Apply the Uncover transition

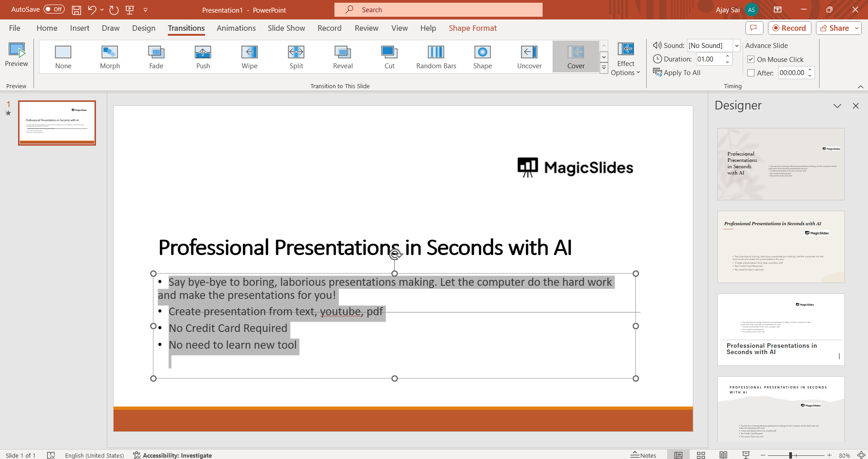529,57
